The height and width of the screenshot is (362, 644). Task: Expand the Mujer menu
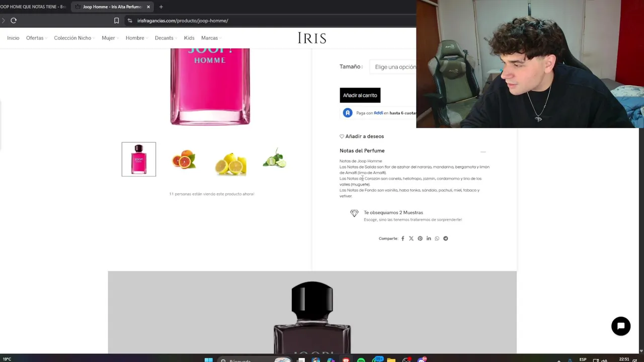tap(109, 38)
